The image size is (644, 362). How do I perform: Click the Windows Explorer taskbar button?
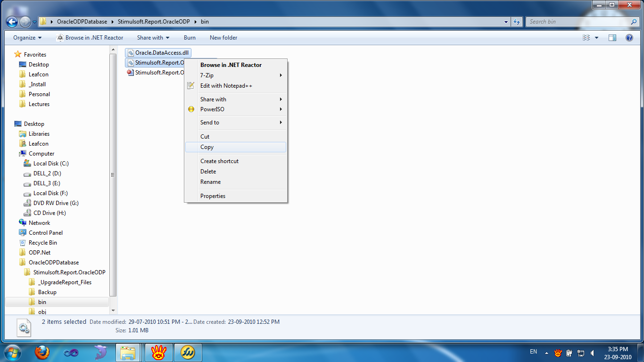pyautogui.click(x=128, y=352)
